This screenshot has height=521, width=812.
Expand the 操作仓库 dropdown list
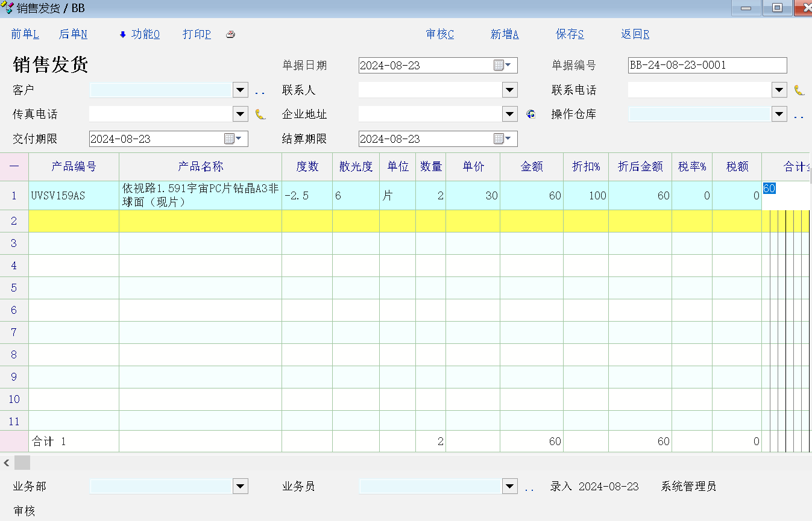[x=779, y=114]
